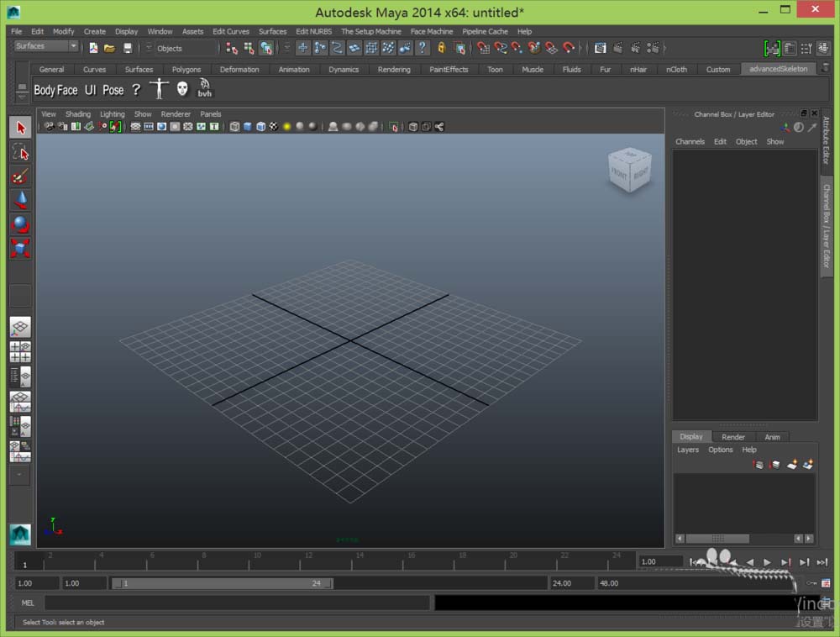Screen dimensions: 840x637
Task: Activate the Paint Selection tool
Action: 20,176
